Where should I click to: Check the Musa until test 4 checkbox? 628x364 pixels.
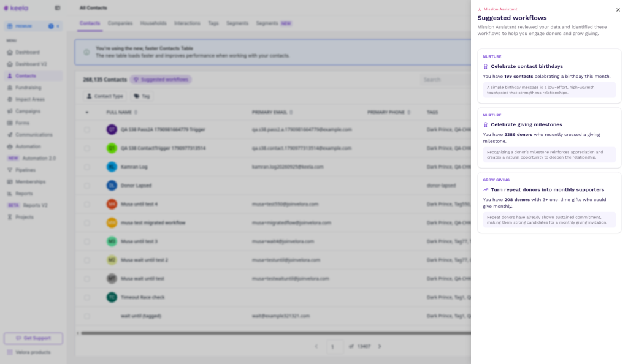(x=87, y=204)
